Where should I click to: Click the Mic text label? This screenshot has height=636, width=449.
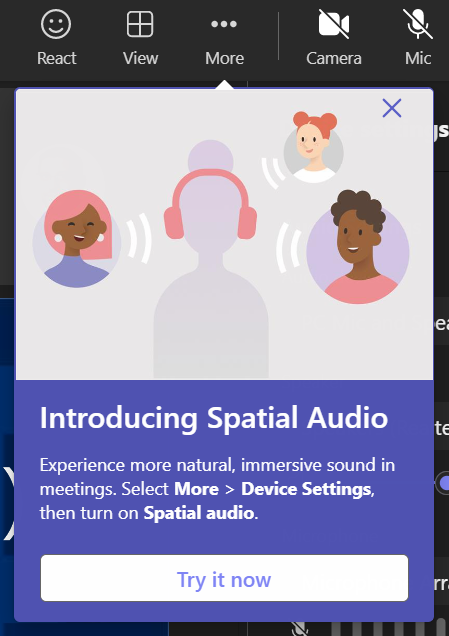418,58
